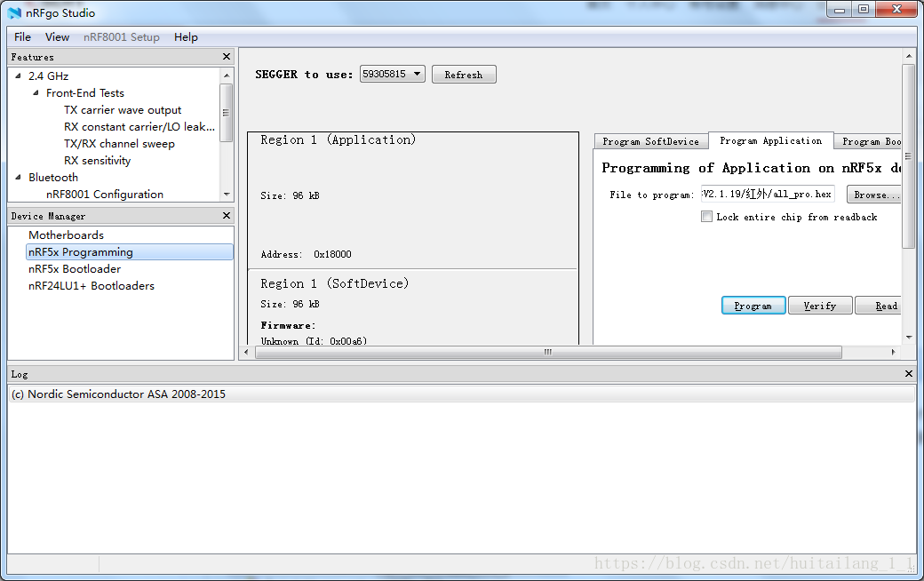Click the horizontal scrollbar thumb in main pane

[x=548, y=352]
